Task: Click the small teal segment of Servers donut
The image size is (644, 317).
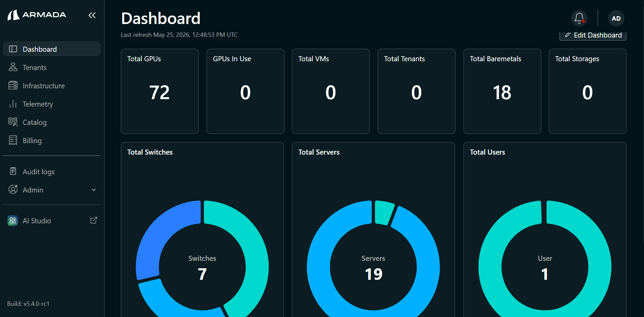Action: click(384, 213)
